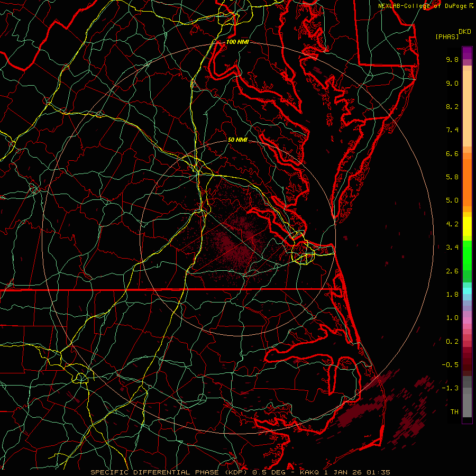
Task: Click the 2.6 scale value
Action: tap(452, 271)
